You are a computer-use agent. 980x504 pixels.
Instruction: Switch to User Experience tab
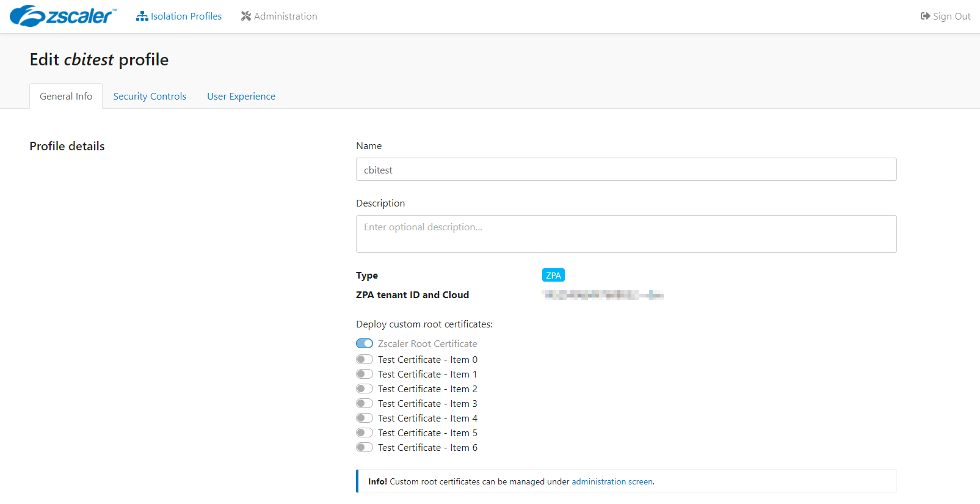[x=241, y=97]
